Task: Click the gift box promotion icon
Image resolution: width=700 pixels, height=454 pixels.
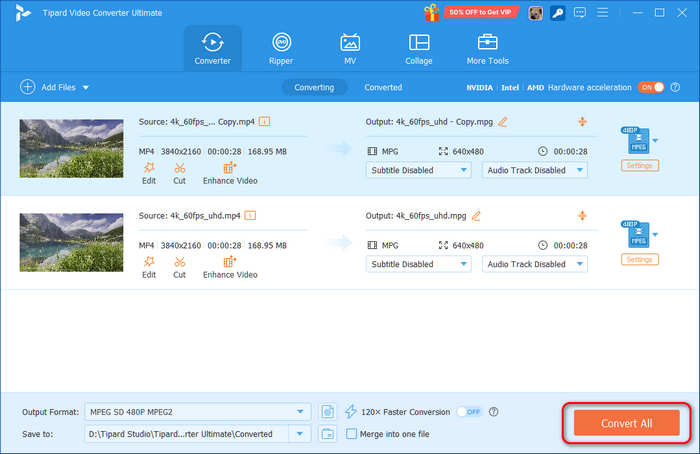Action: click(x=431, y=12)
